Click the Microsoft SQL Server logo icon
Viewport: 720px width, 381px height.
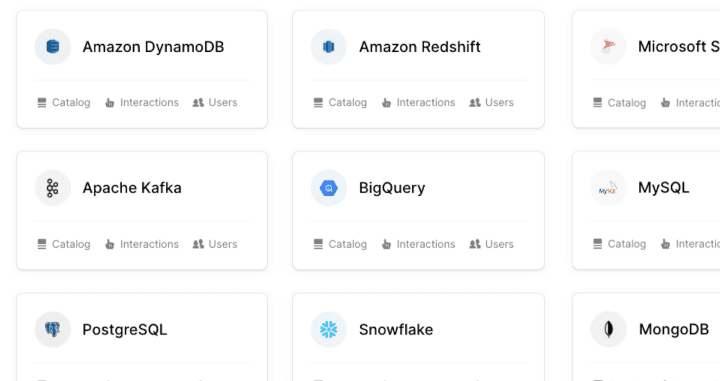point(608,46)
